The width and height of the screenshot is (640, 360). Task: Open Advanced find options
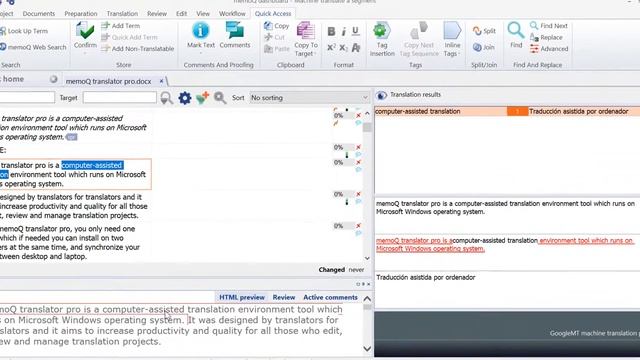click(x=549, y=49)
